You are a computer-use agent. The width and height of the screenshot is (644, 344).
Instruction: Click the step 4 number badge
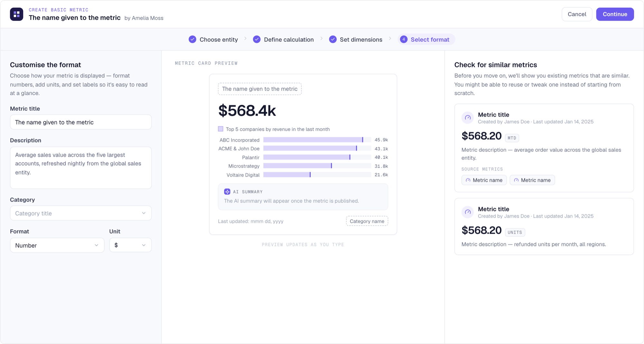click(403, 40)
